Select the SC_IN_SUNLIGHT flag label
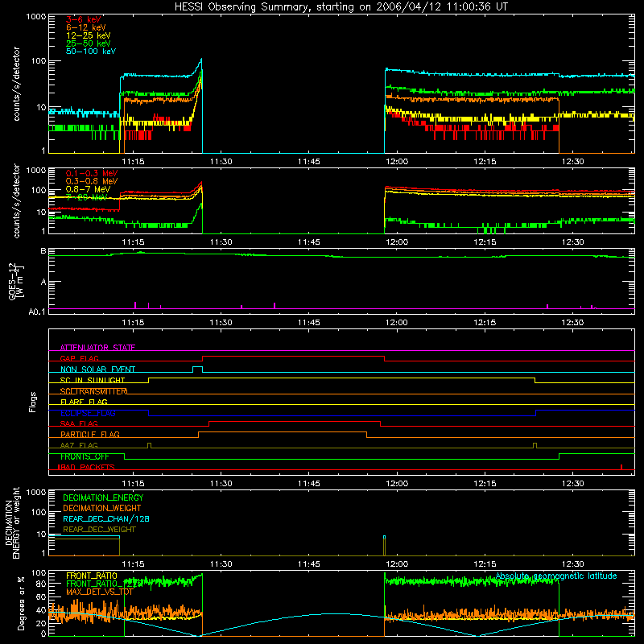The width and height of the screenshot is (644, 644). click(93, 380)
